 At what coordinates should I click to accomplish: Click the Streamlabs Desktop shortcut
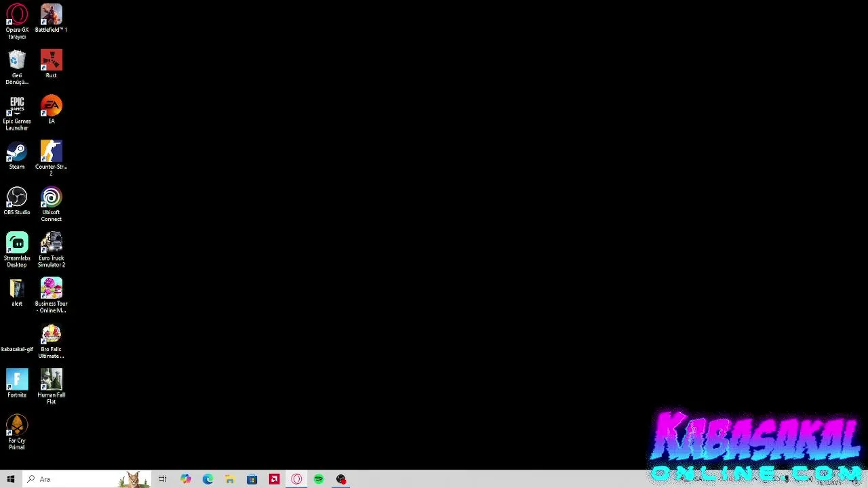[x=17, y=249]
